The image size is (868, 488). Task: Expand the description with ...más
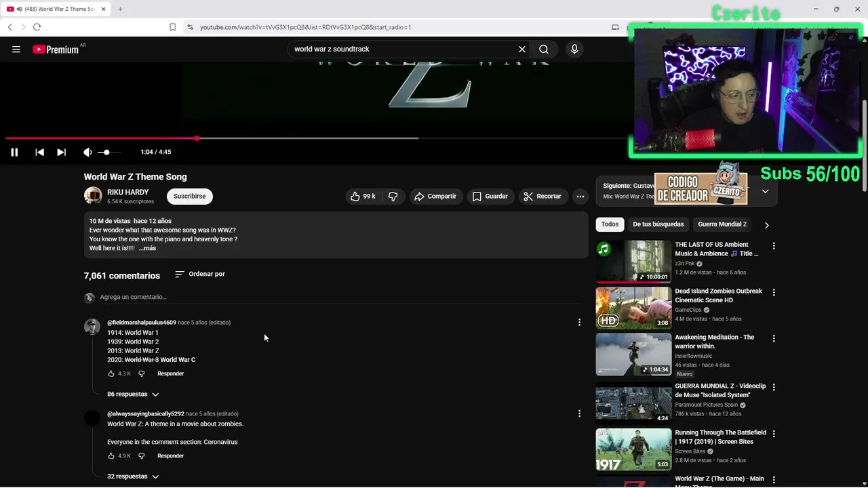tap(147, 248)
